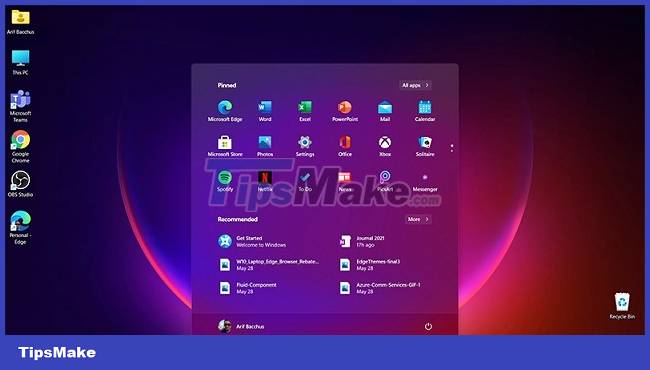650x370 pixels.
Task: Open the Journal 2021 recommended document
Action: pos(362,241)
